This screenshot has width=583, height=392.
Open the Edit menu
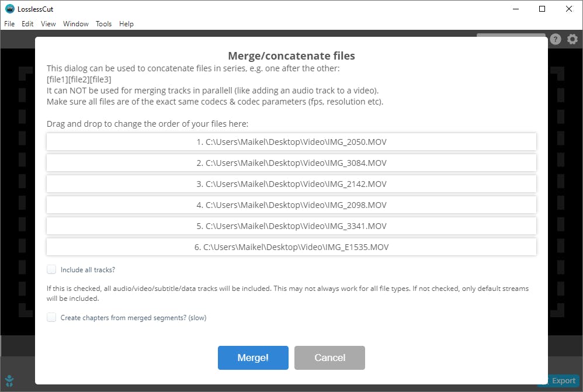coord(27,24)
